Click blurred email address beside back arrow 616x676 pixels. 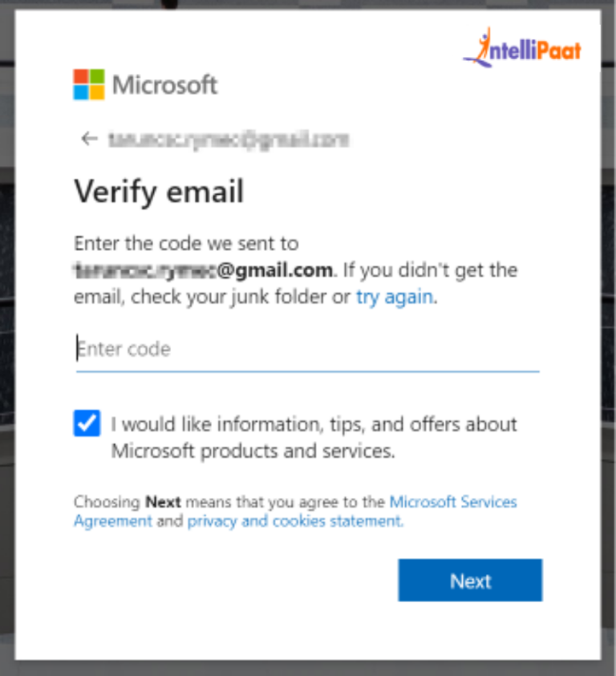(x=229, y=140)
